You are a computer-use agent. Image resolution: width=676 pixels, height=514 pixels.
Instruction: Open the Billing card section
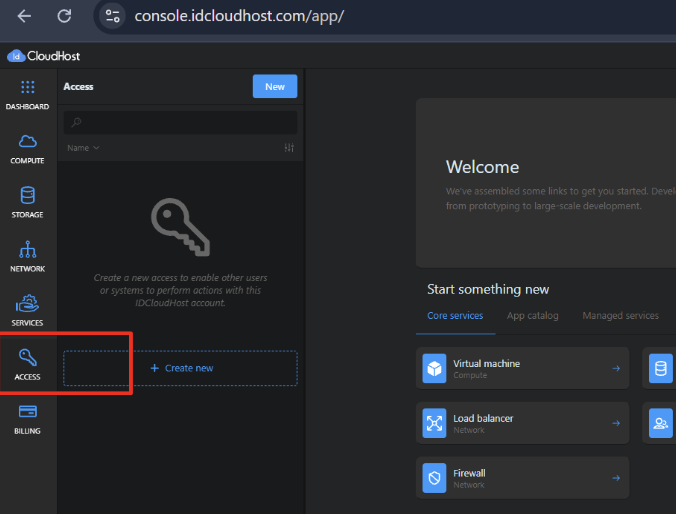pos(28,419)
